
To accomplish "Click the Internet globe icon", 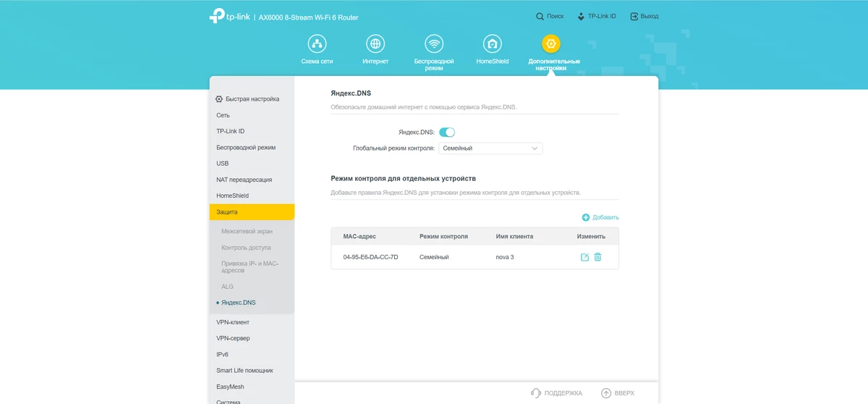I will click(x=375, y=44).
